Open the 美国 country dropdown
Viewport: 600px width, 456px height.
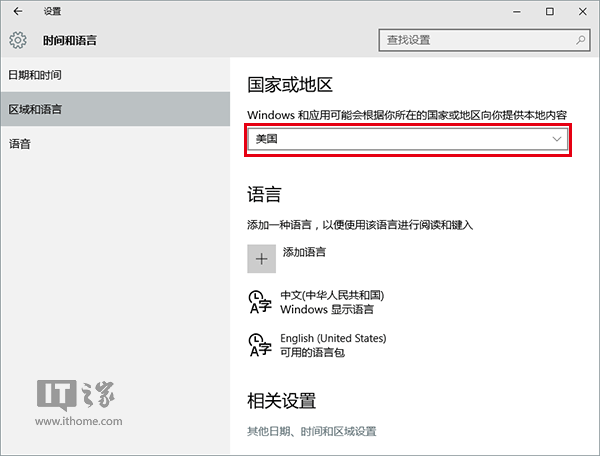408,139
